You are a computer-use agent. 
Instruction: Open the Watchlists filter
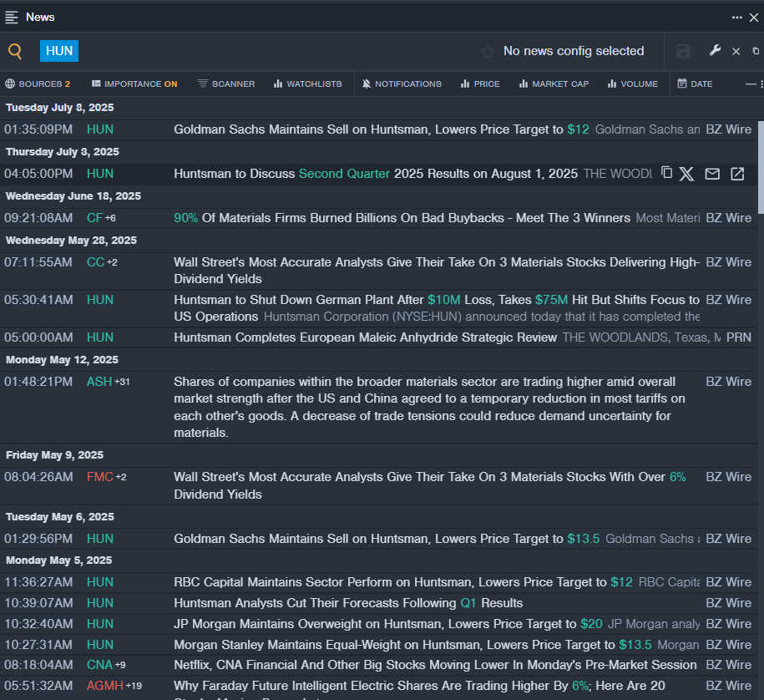coord(308,84)
